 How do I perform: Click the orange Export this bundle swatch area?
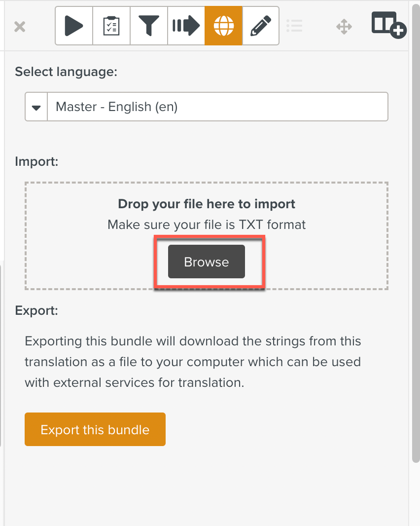(x=95, y=429)
